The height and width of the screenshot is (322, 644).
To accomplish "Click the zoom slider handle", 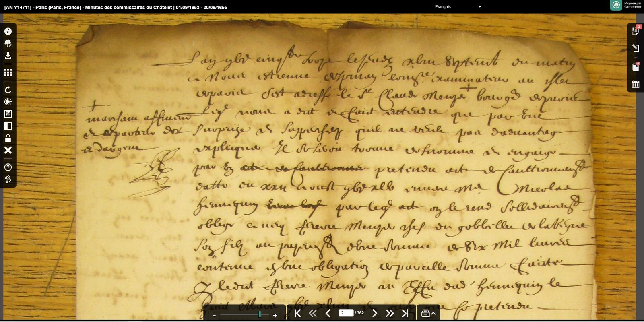I will point(260,314).
